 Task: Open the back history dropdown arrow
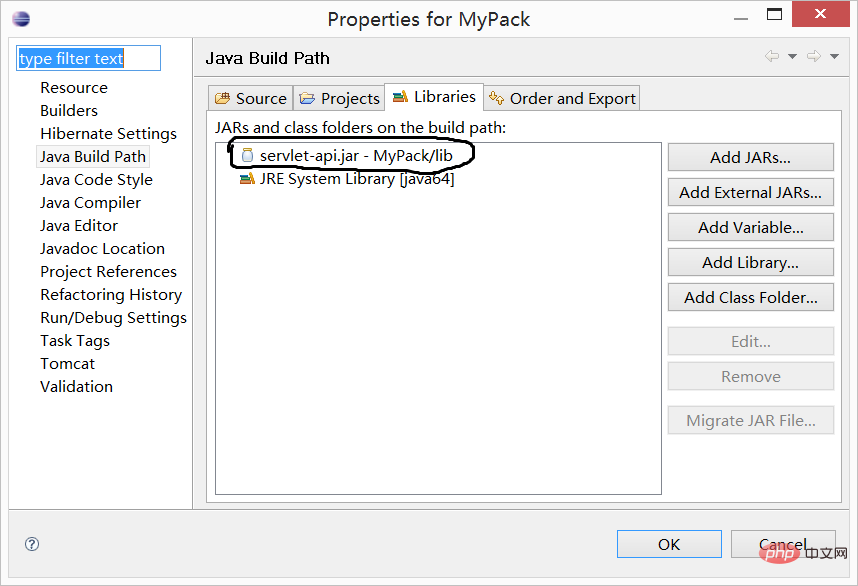(792, 57)
